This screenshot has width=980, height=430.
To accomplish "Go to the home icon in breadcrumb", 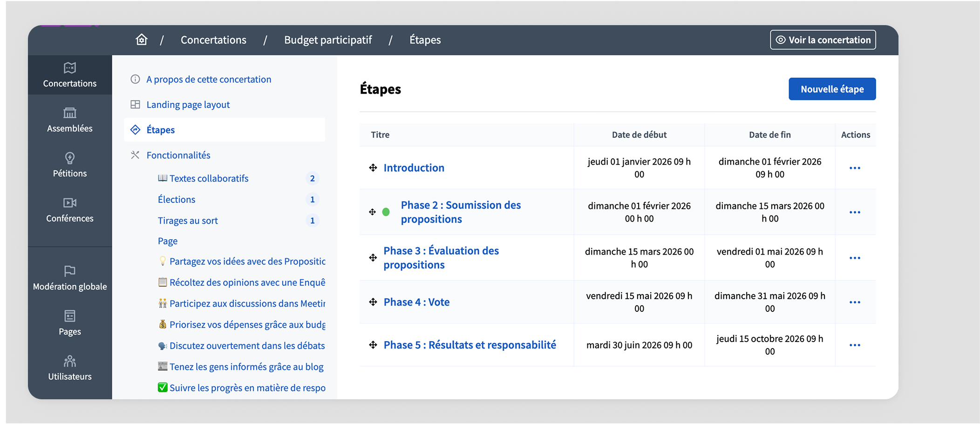I will tap(142, 40).
